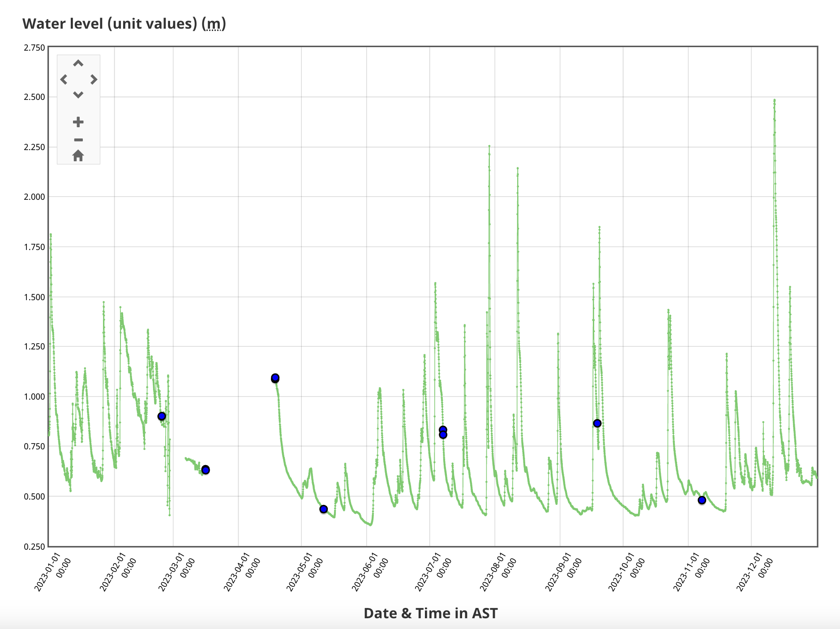The height and width of the screenshot is (629, 840).
Task: Zoom out with the minus icon
Action: (78, 140)
